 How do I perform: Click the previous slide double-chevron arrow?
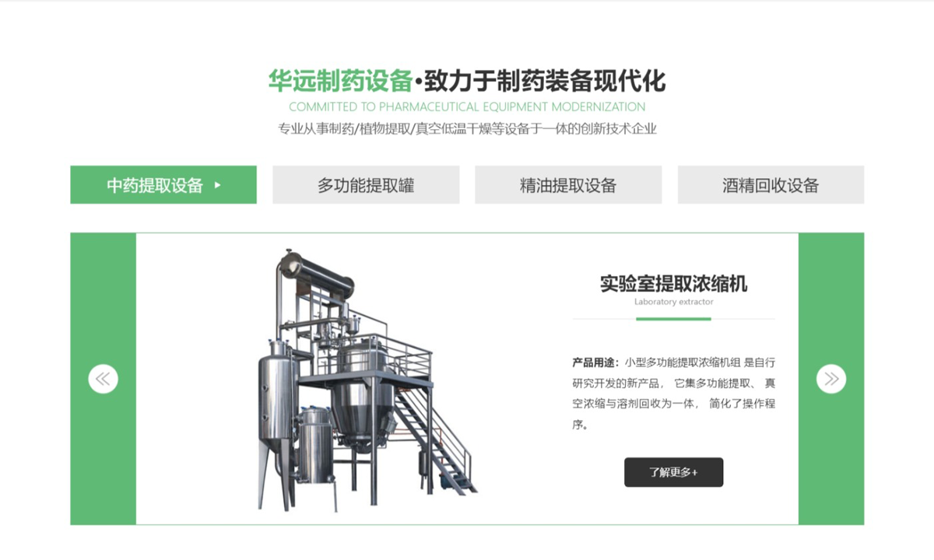(x=103, y=379)
